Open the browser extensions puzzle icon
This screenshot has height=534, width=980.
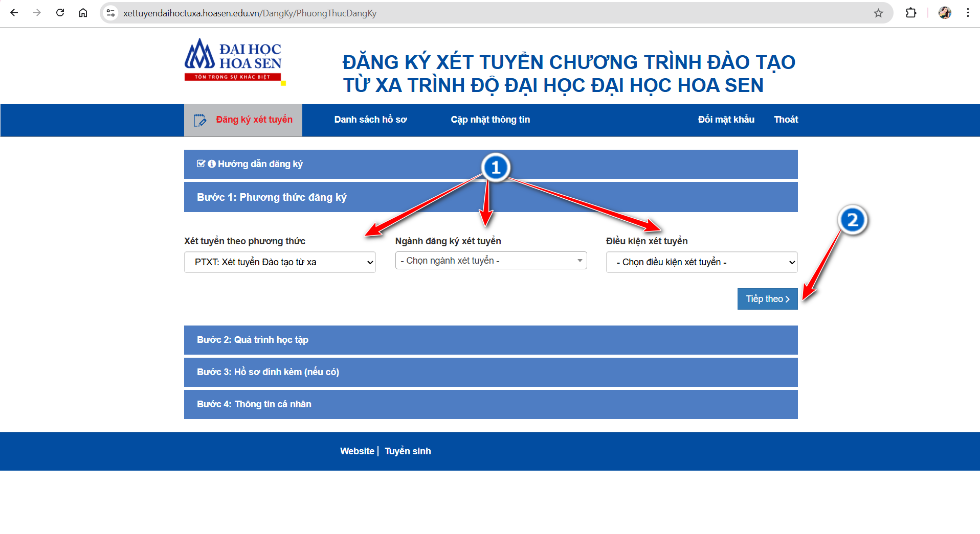coord(910,13)
